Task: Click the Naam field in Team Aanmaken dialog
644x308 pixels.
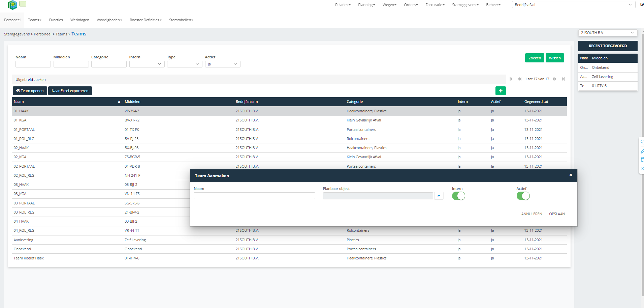Action: tap(254, 196)
